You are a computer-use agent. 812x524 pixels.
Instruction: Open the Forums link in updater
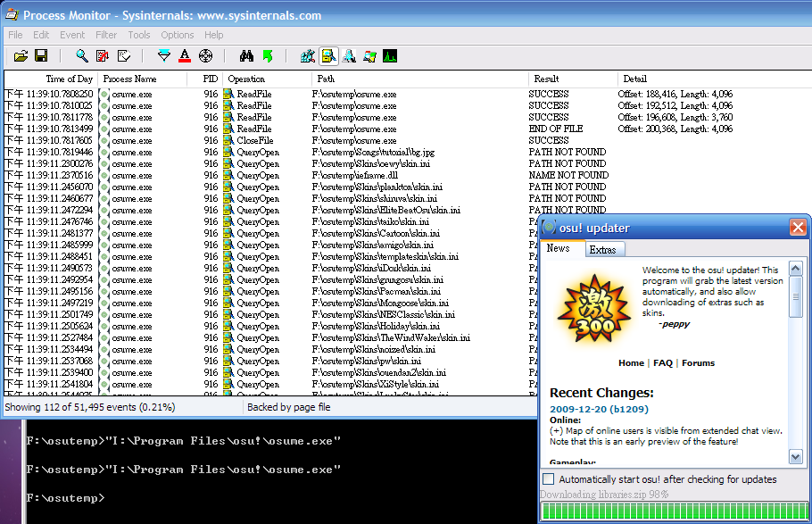[698, 362]
